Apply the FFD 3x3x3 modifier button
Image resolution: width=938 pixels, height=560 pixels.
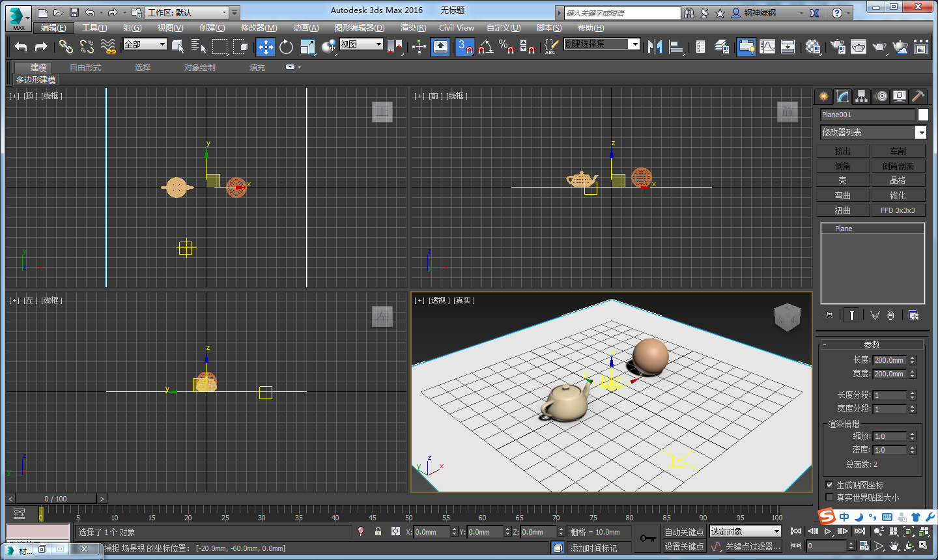898,210
